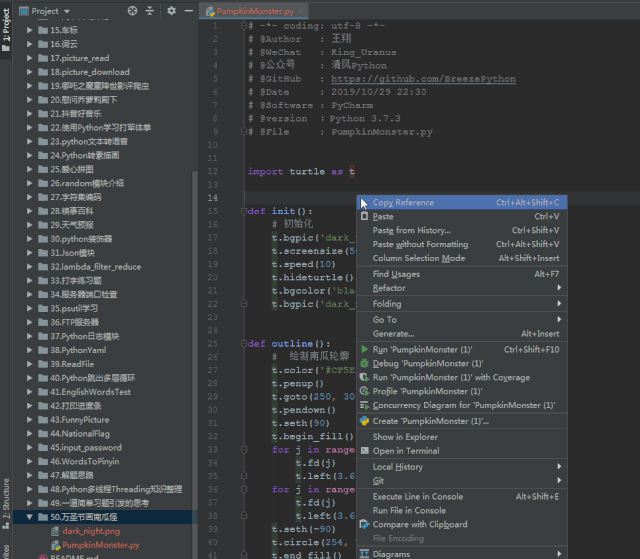Click Concurrency Diagram icon
The width and height of the screenshot is (640, 559).
click(x=364, y=405)
